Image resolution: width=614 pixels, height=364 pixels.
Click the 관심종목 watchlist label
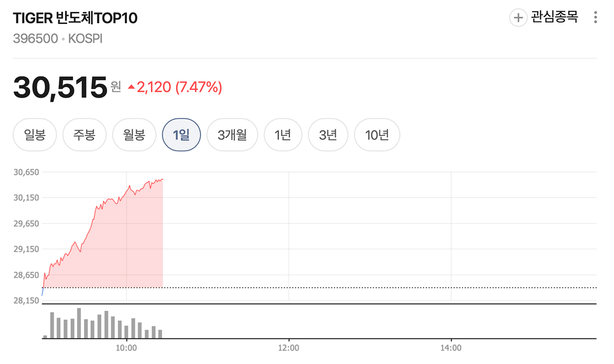[555, 17]
